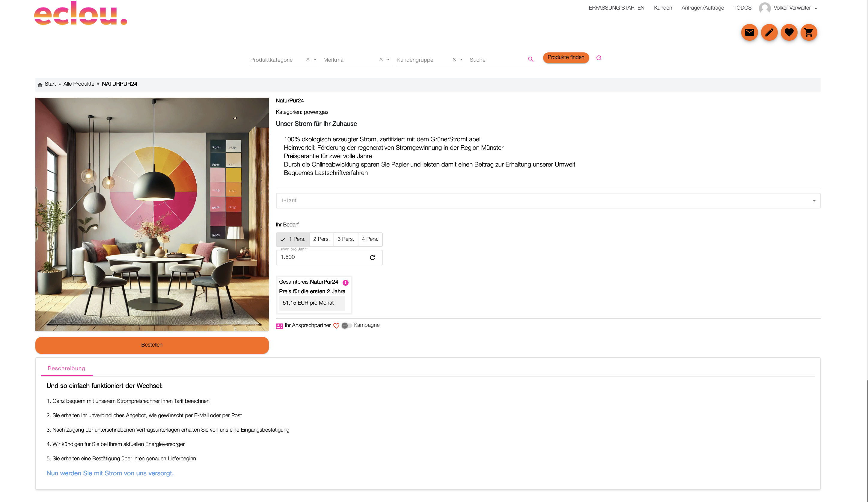
Task: Open favorites via black heart button
Action: [x=789, y=32]
